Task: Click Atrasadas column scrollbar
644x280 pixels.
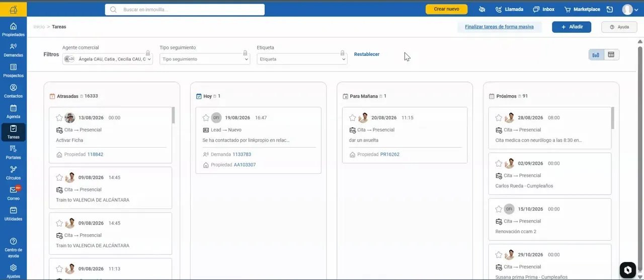Action: point(173,115)
